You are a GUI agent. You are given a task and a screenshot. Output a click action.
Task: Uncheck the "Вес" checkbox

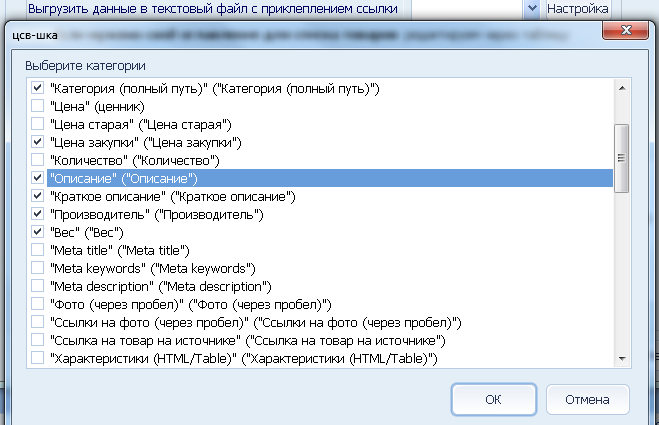37,232
